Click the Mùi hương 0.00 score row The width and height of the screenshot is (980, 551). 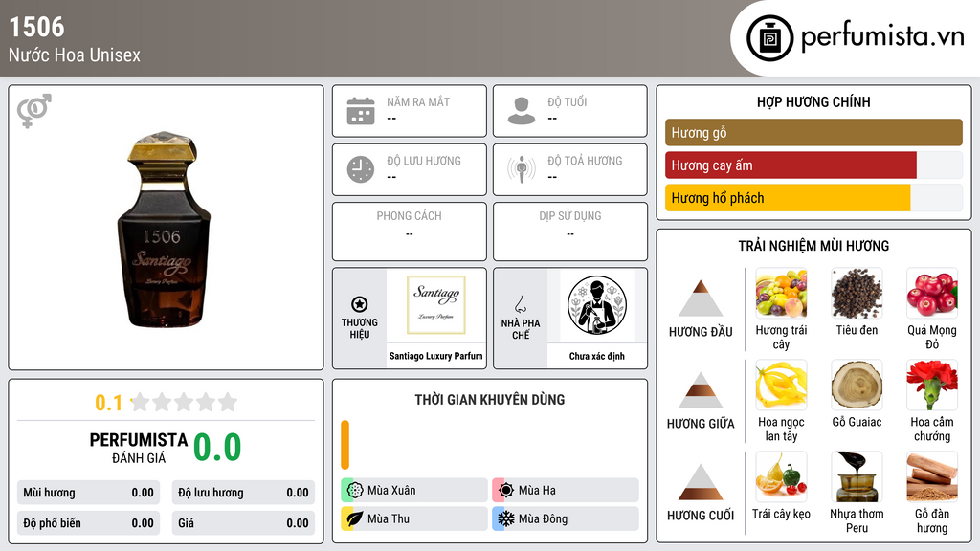click(x=88, y=493)
